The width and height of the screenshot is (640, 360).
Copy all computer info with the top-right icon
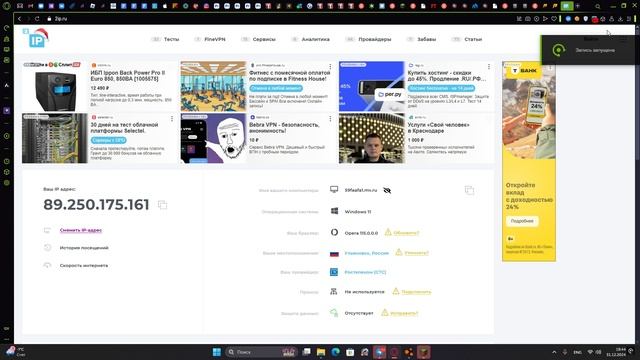click(469, 190)
